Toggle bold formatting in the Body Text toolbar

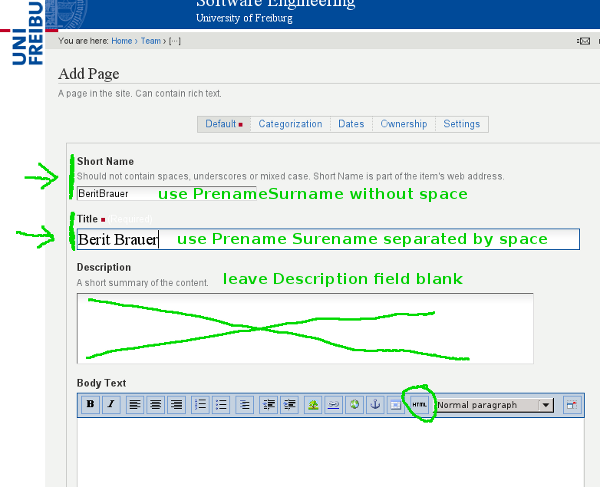coord(90,405)
